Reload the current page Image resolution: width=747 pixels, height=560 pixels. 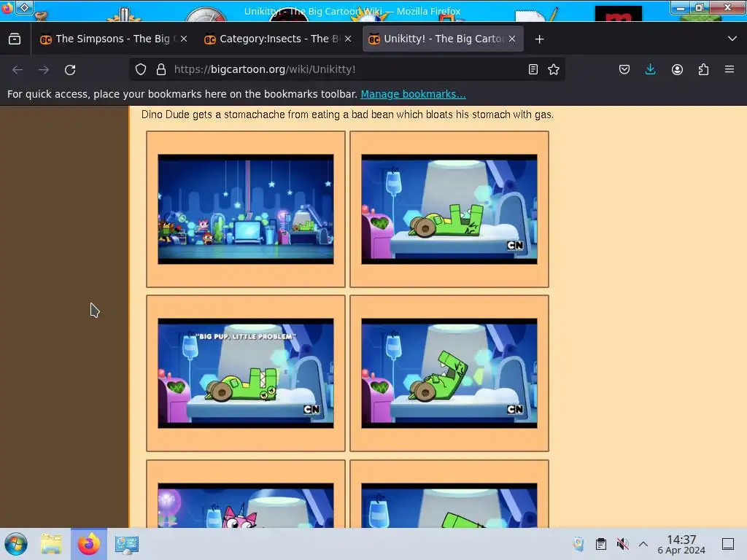(x=70, y=69)
